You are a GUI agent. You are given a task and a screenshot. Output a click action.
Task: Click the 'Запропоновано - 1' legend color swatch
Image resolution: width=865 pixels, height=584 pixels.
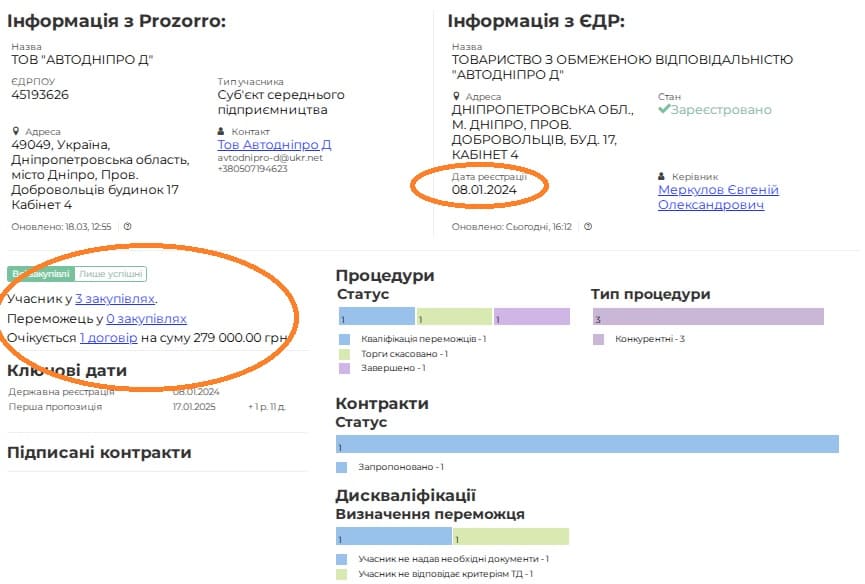342,467
